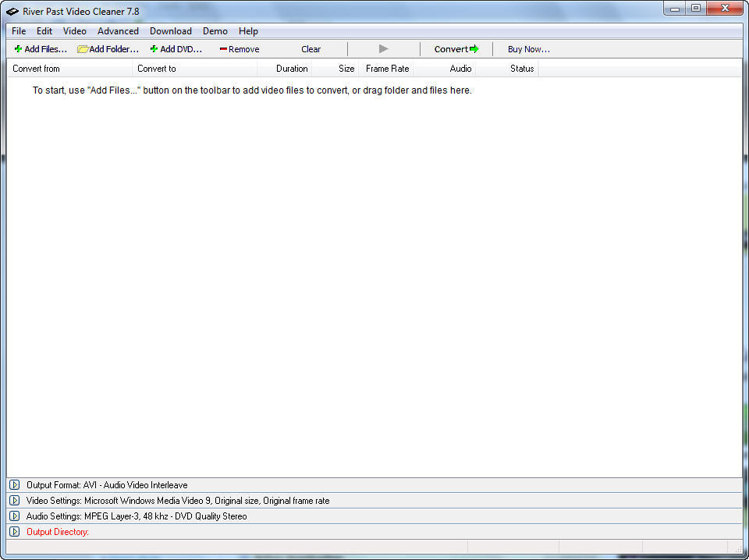This screenshot has width=749, height=560.
Task: Click the red Output Directory label
Action: click(58, 532)
